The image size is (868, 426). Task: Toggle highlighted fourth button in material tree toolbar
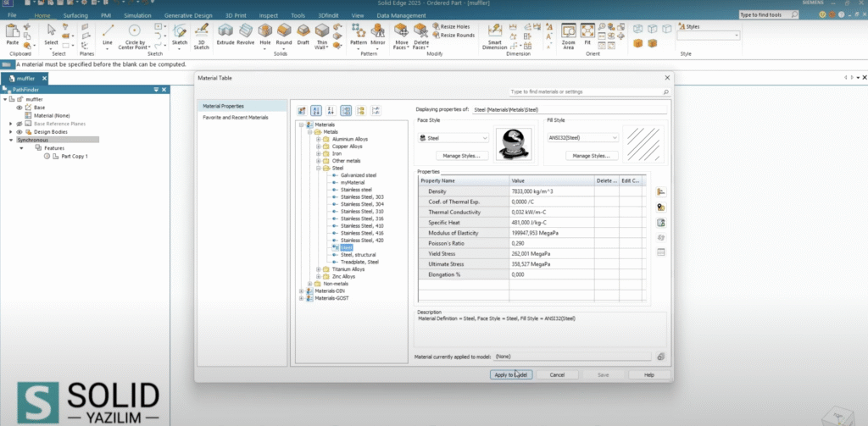pos(346,111)
